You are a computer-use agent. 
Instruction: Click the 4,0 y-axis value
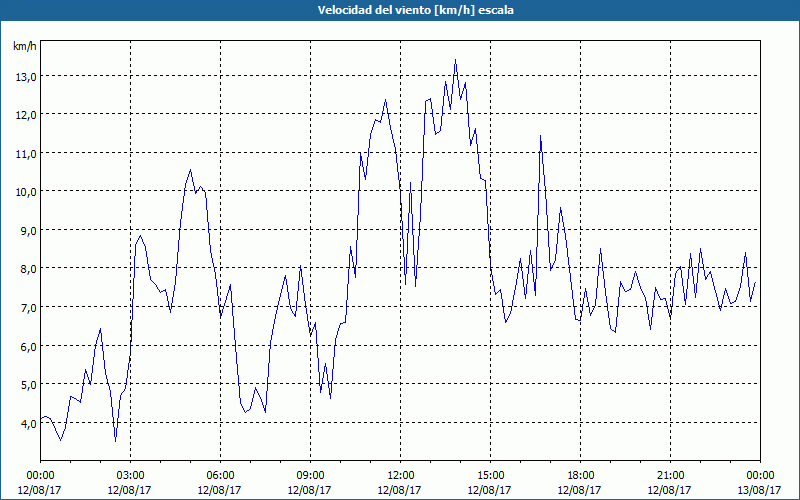[28, 423]
